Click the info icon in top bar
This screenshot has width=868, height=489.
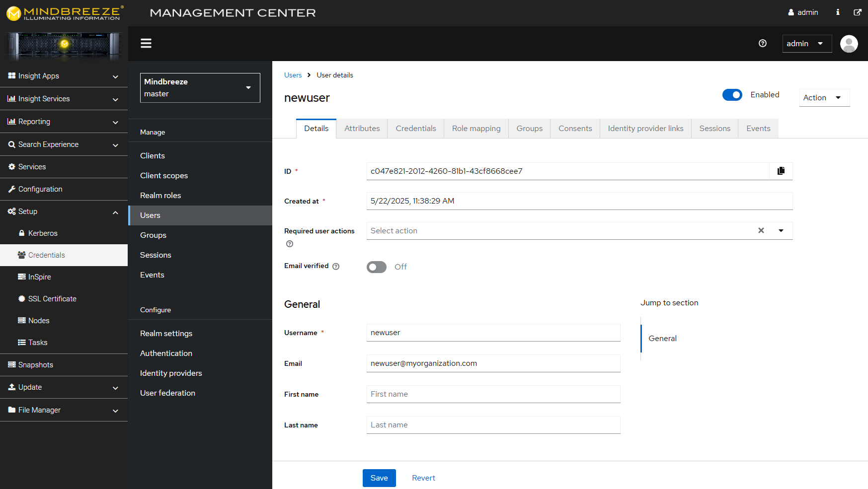(x=838, y=12)
